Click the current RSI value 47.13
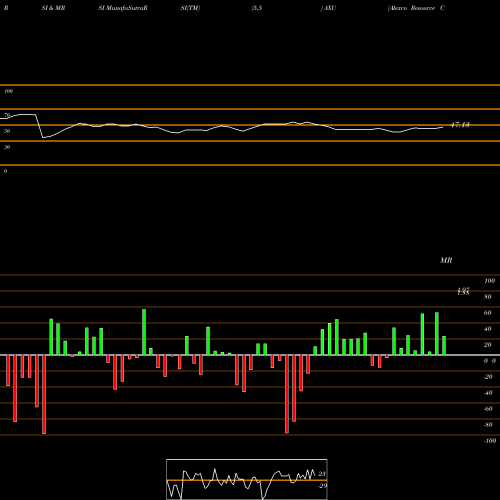500x500 pixels. 460,125
